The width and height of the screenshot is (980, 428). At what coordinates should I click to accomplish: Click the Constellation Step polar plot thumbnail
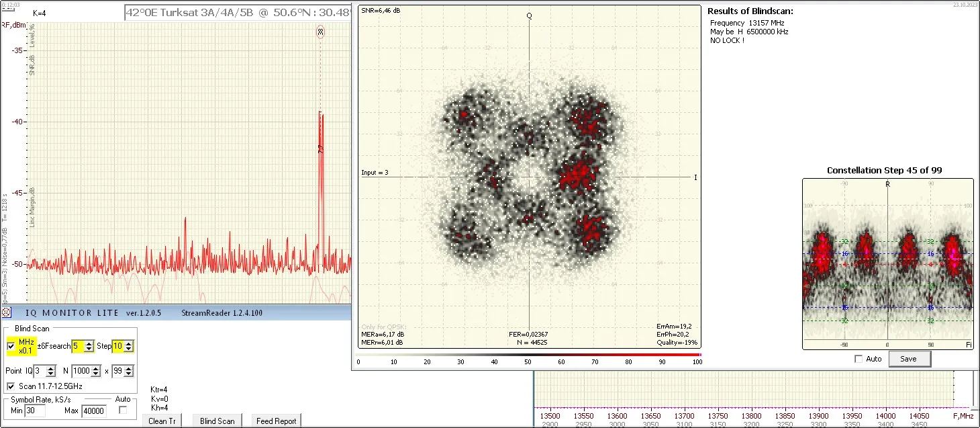point(887,263)
